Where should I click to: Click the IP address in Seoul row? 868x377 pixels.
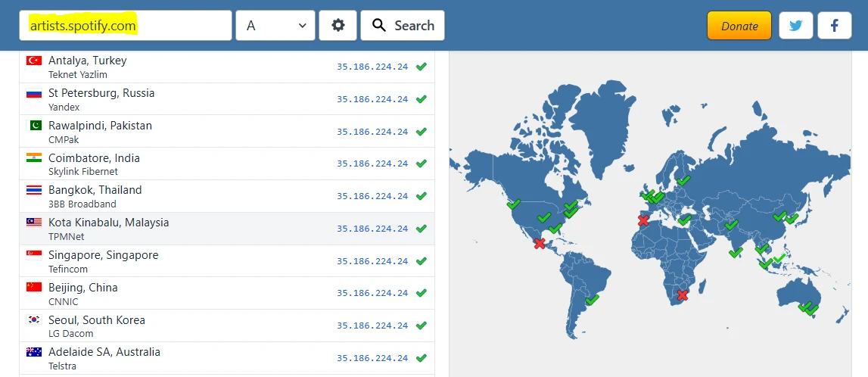(x=372, y=326)
